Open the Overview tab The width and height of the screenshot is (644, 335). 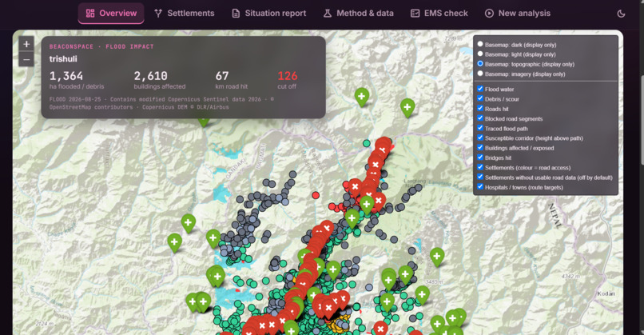pos(111,13)
